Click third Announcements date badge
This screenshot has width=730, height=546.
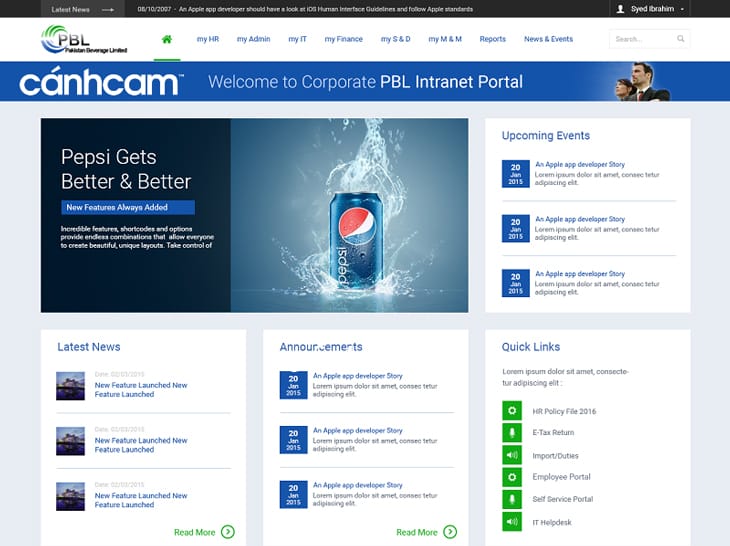click(293, 494)
